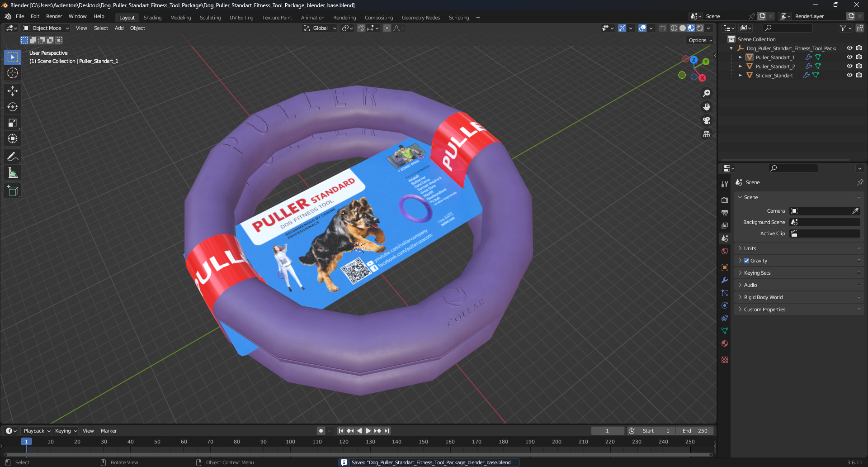Open the timeline Marker menu
Screen dimensions: 868x467
point(108,431)
